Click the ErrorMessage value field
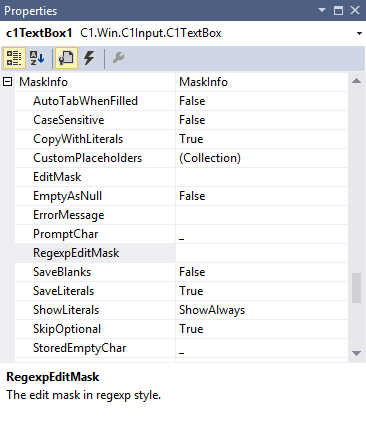Screen dimensions: 366x425 pyautogui.click(x=262, y=215)
